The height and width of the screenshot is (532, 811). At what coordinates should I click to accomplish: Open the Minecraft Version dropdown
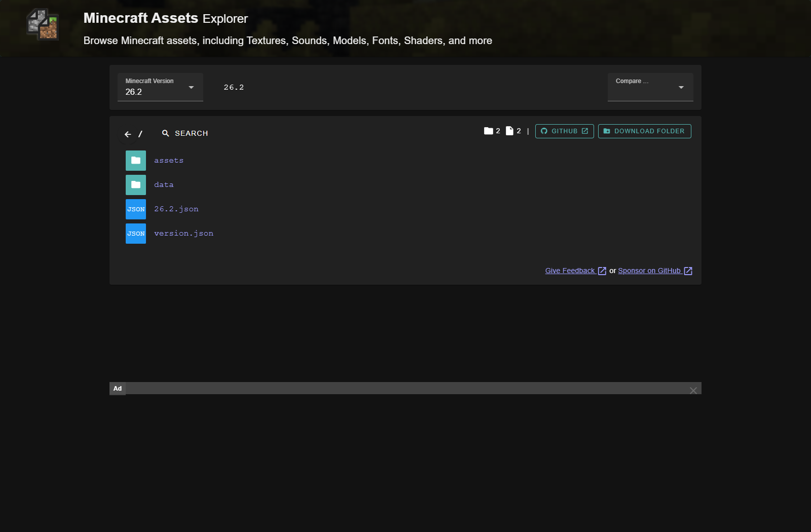coord(160,87)
